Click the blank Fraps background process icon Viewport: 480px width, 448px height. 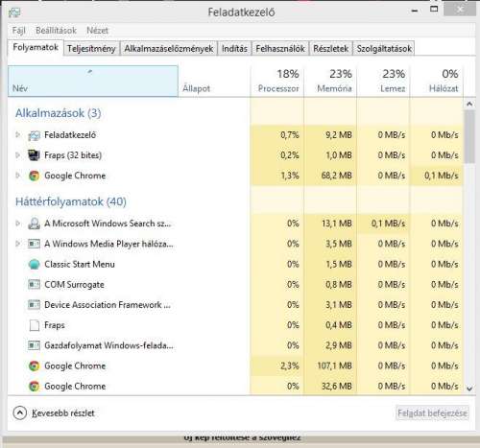34,325
